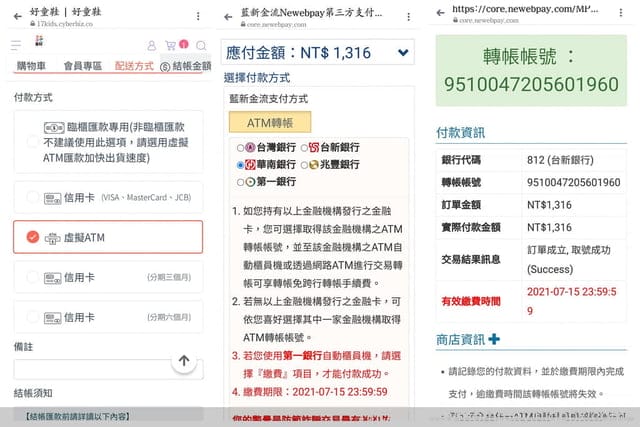Image resolution: width=640 pixels, height=427 pixels.
Task: Tap the 有效繳費時間 2021-07-15 value
Action: click(571, 301)
